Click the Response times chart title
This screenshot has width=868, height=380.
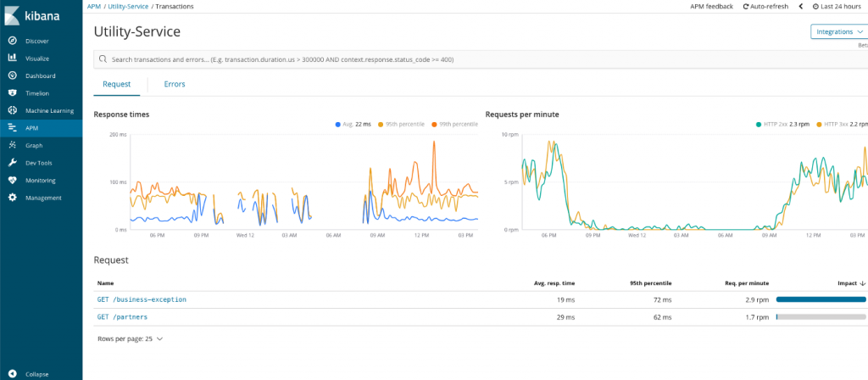(121, 115)
